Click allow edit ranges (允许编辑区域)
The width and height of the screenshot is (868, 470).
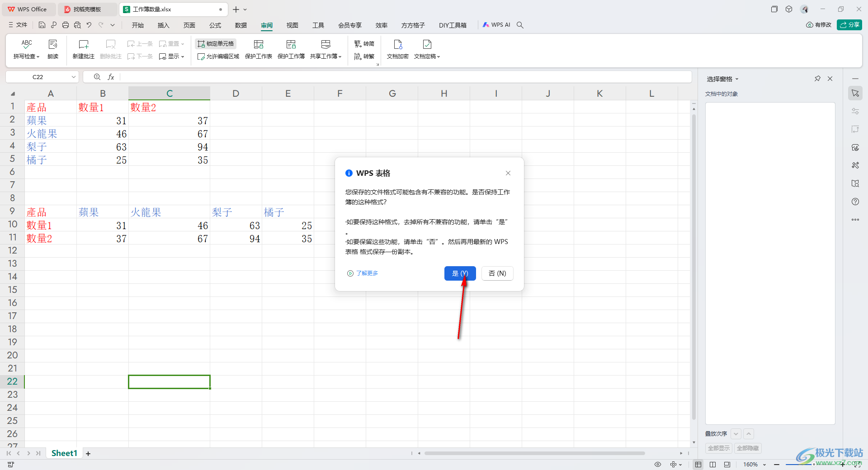[x=218, y=56]
